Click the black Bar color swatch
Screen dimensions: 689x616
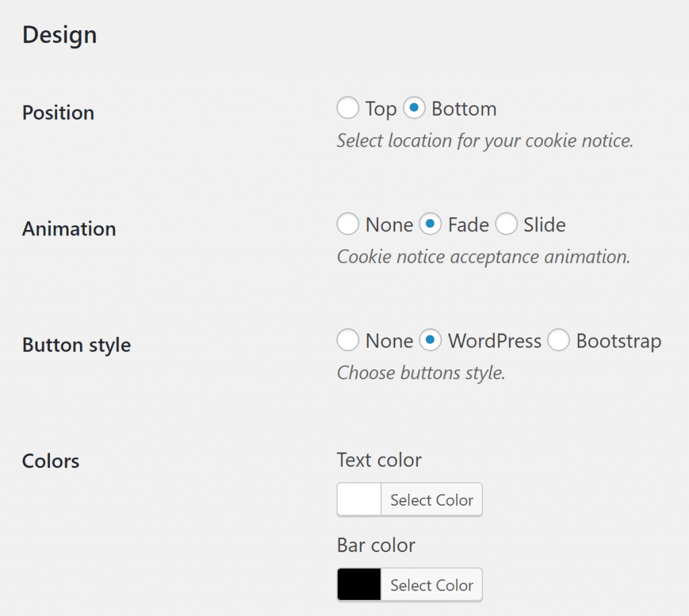pos(359,584)
